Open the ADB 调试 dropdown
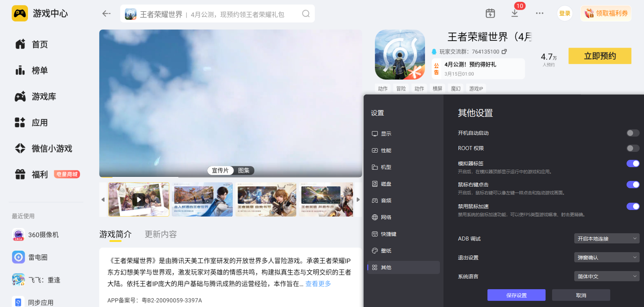The height and width of the screenshot is (307, 644). tap(607, 238)
